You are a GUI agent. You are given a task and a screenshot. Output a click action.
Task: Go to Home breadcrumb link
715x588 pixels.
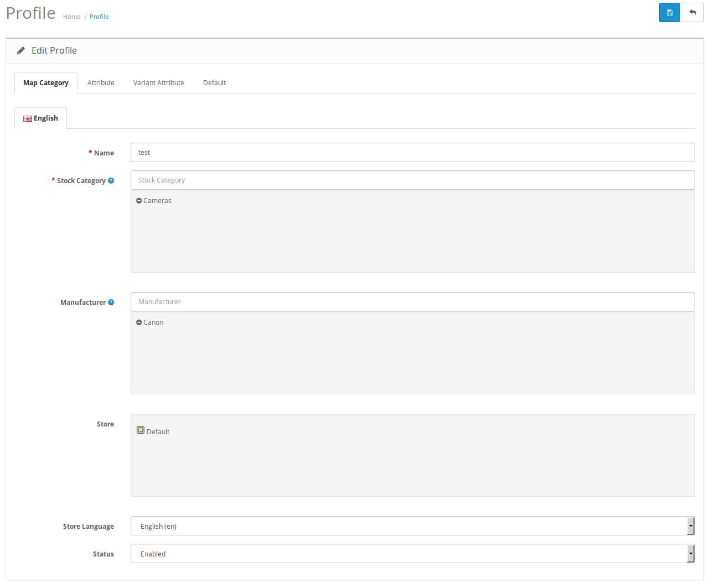tap(71, 17)
